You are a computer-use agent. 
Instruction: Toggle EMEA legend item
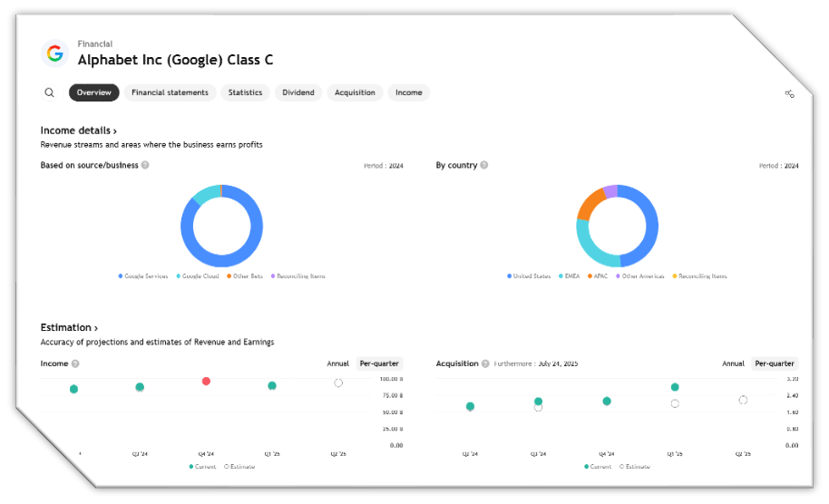[569, 276]
